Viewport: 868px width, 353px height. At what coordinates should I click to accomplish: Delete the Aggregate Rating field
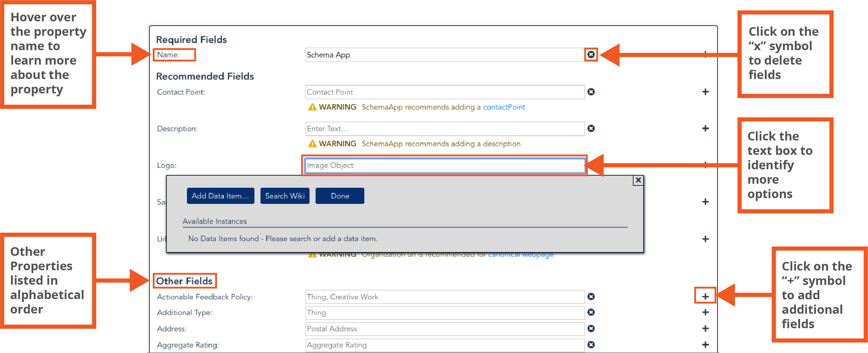click(591, 345)
